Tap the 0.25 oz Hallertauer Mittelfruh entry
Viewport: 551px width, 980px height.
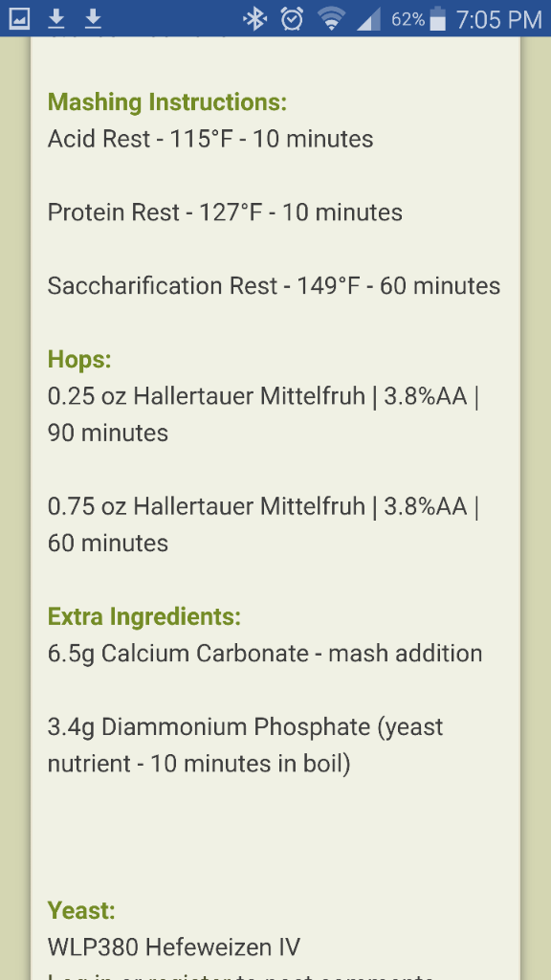coord(264,414)
